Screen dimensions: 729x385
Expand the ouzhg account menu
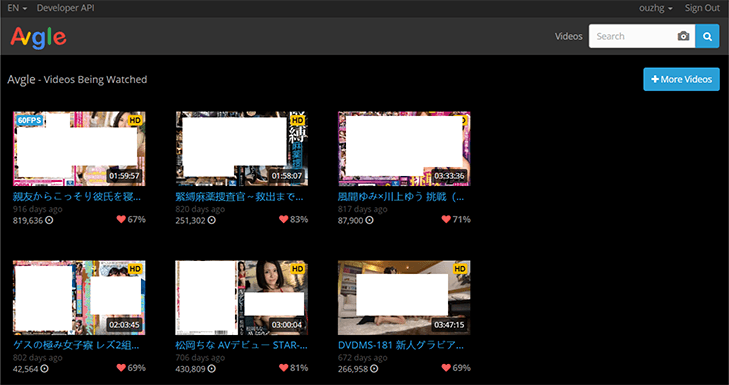pos(656,8)
